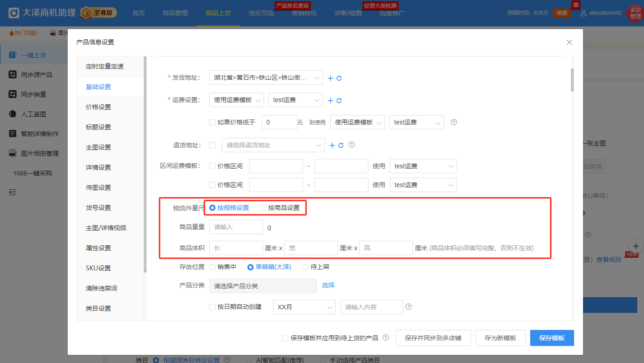This screenshot has height=363, width=644.
Task: Refresh the 退货地址 list icon
Action: point(341,145)
